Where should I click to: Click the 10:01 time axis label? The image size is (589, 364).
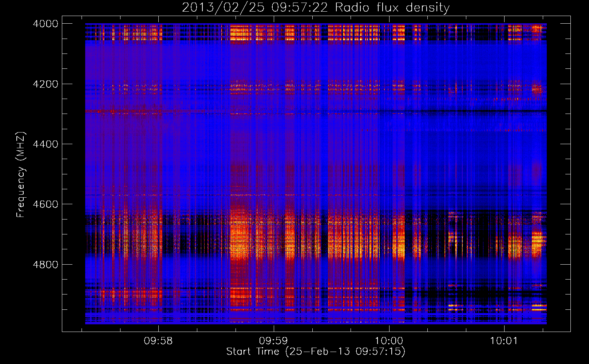coord(504,341)
